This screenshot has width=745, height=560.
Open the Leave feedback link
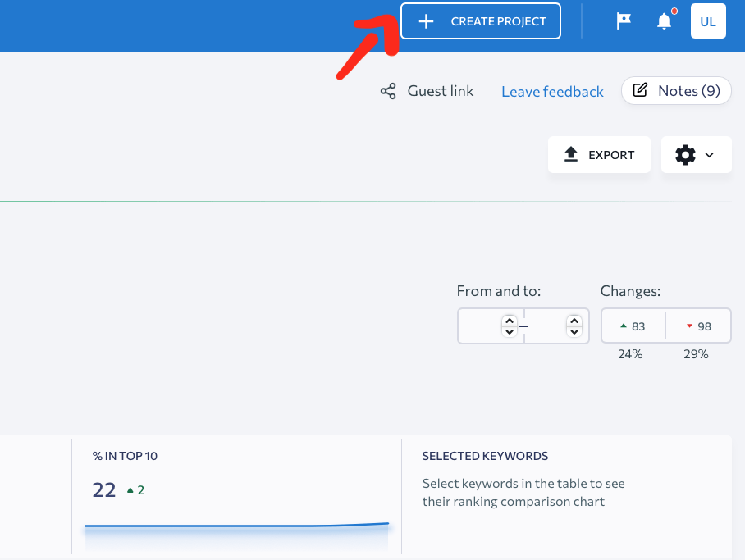tap(552, 92)
